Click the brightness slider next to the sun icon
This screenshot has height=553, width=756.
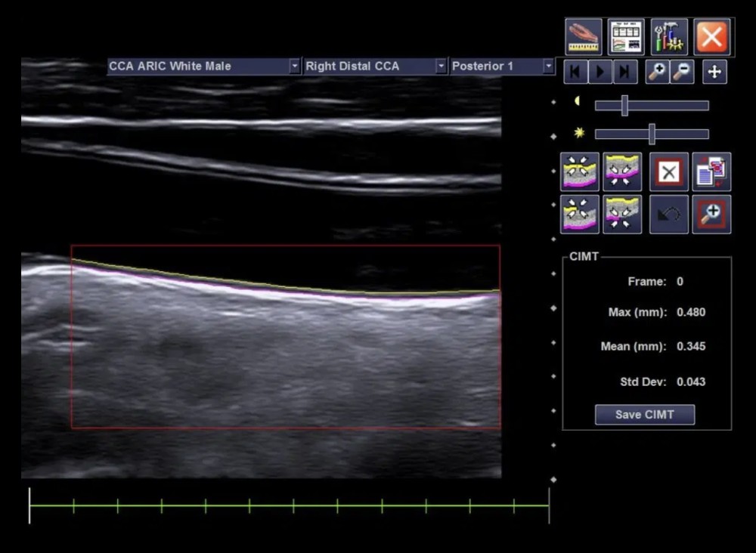click(652, 134)
